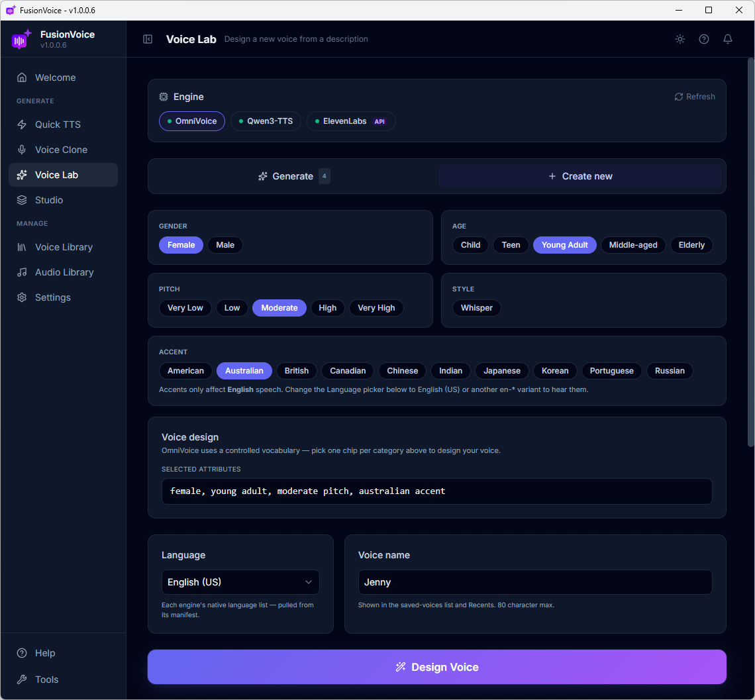Open Settings in sidebar
Image resolution: width=755 pixels, height=700 pixels.
pos(63,297)
